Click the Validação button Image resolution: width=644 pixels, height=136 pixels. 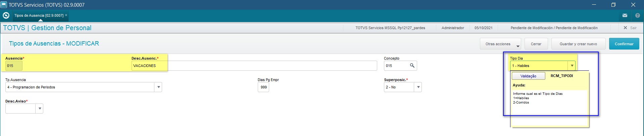click(x=528, y=76)
